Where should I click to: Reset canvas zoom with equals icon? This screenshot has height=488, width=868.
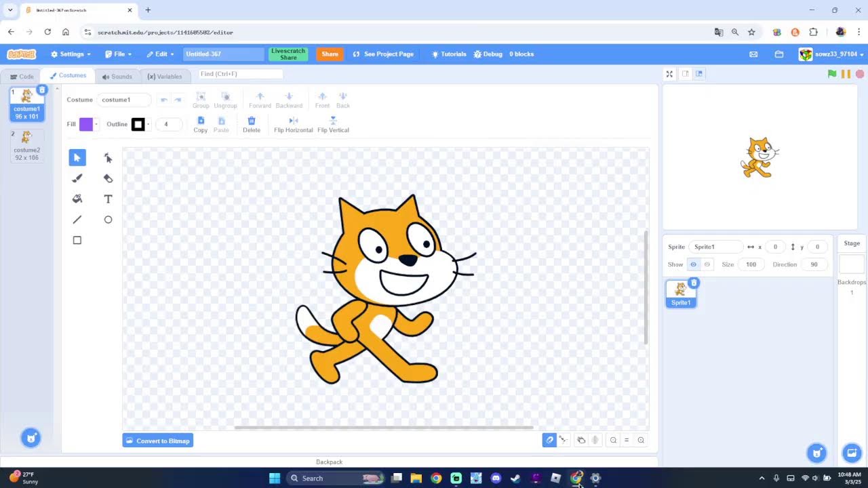(x=627, y=441)
